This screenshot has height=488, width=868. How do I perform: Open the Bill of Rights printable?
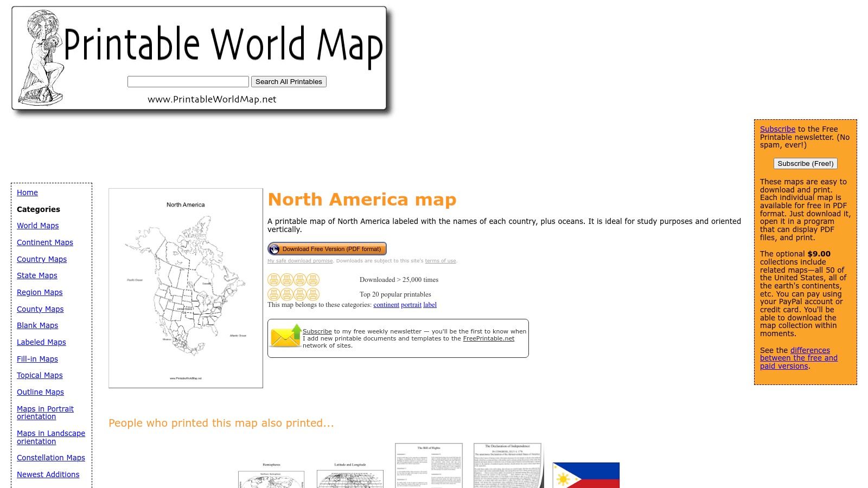pyautogui.click(x=429, y=466)
